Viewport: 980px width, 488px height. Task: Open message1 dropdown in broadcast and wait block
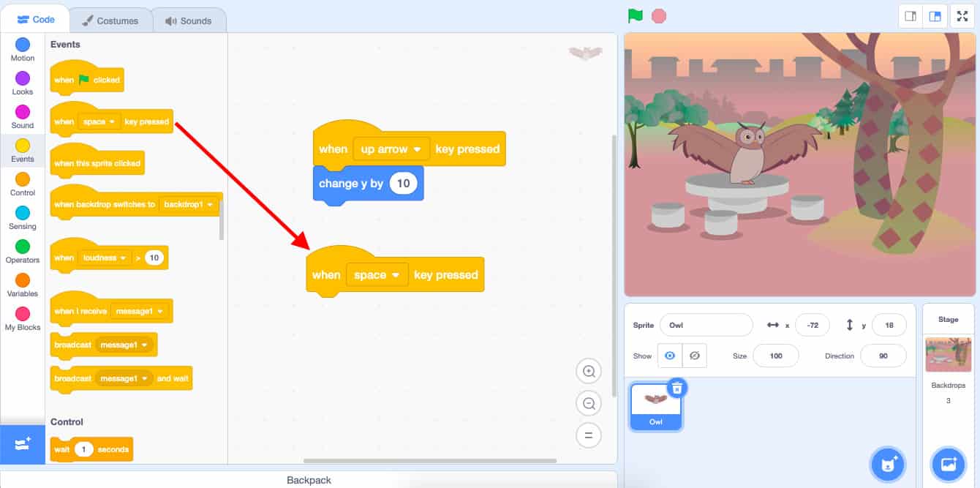click(123, 378)
